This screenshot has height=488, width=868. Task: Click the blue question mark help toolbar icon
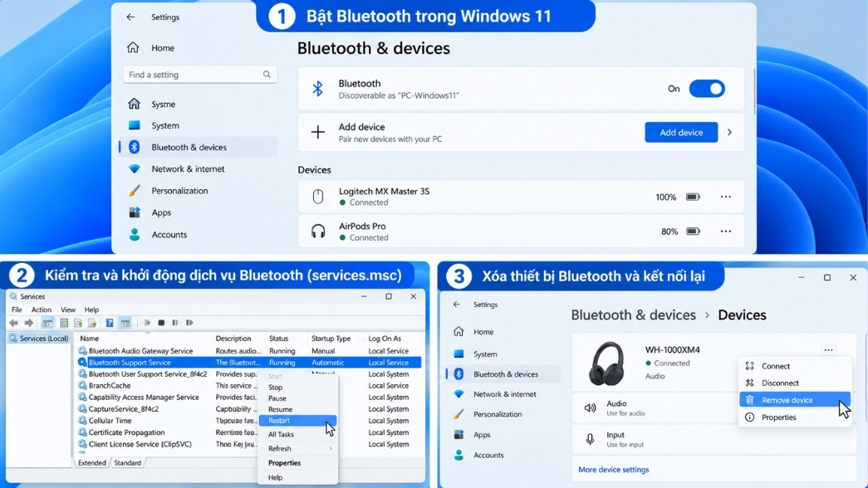[x=110, y=323]
